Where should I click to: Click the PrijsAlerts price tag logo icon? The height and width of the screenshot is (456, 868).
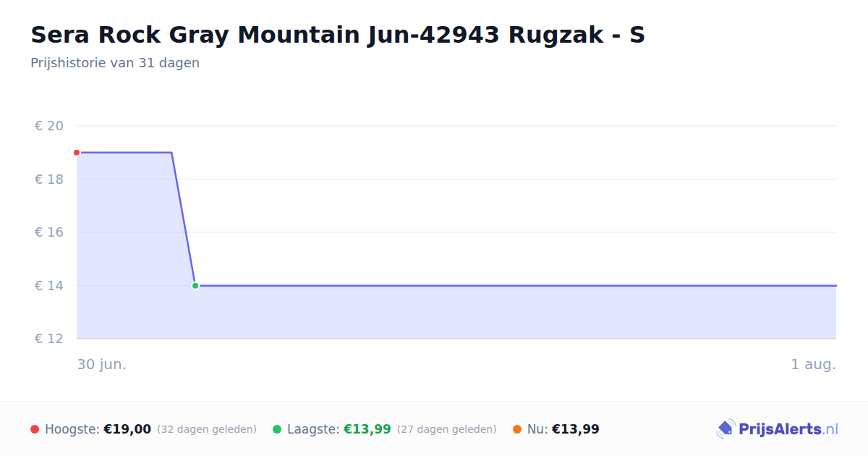(726, 429)
